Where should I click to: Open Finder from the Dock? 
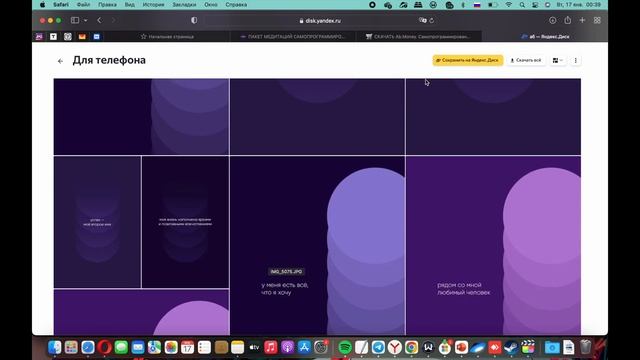click(54, 347)
